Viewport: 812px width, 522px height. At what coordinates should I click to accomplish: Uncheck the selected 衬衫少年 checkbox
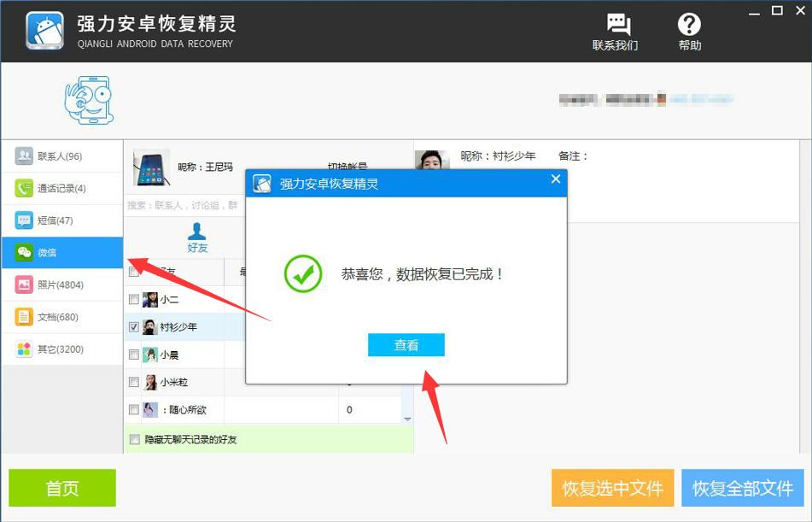(133, 326)
